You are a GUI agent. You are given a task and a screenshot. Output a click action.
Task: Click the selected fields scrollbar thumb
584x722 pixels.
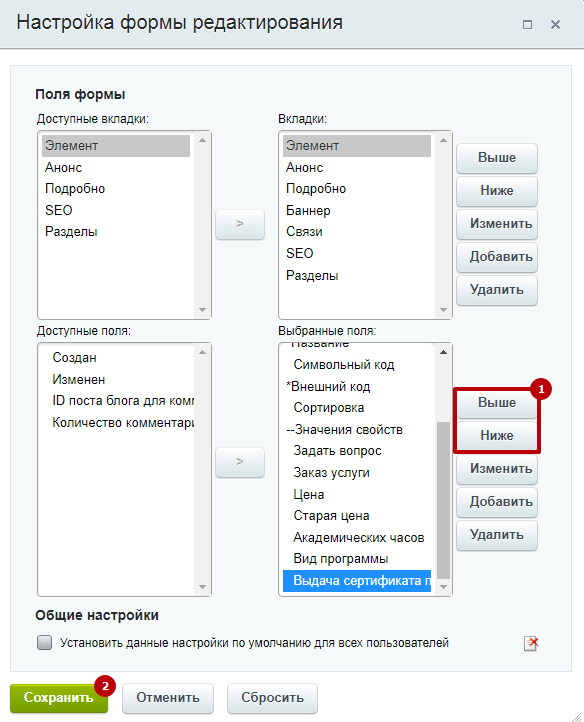pos(444,500)
